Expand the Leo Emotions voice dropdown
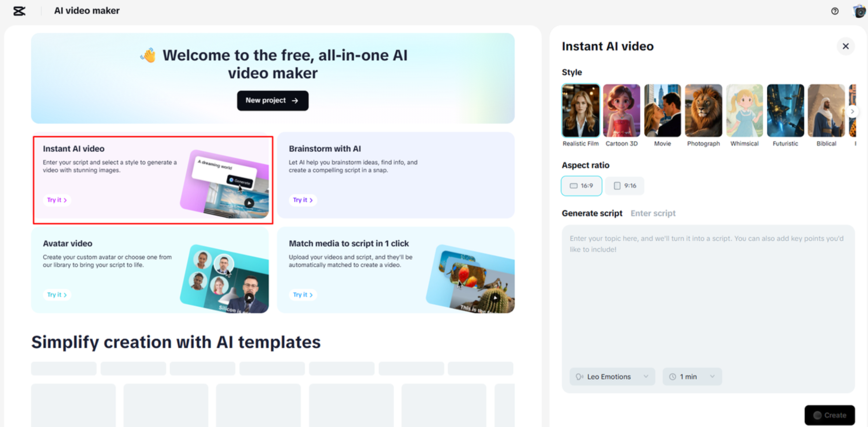868x427 pixels. click(612, 377)
